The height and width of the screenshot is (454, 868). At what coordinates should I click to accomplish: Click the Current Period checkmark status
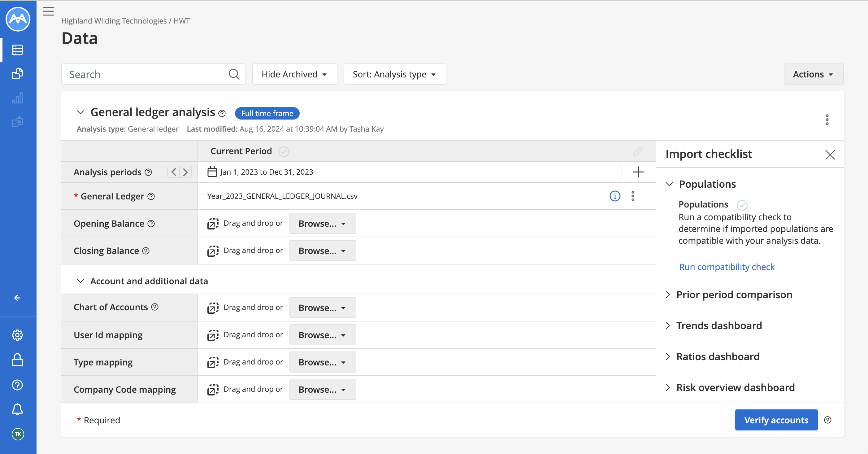284,151
